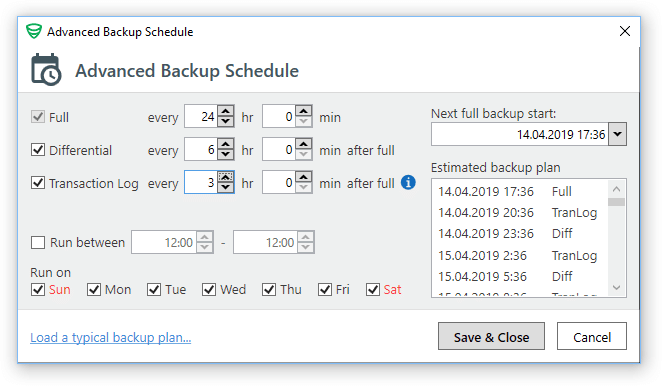Click scroll down arrow in Estimated backup plan
This screenshot has width=662, height=386.
click(616, 288)
